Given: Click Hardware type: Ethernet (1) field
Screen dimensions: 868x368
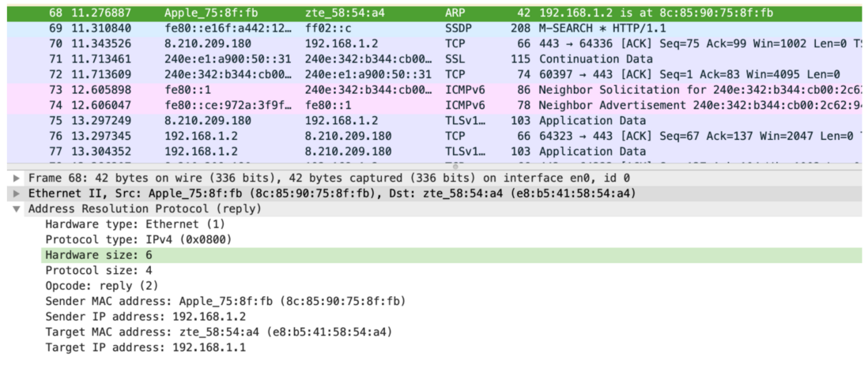Looking at the screenshot, I should (451, 224).
